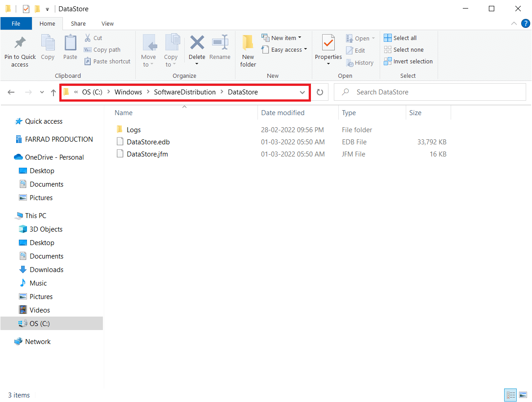
Task: Click Pin to Quick access icon
Action: click(20, 43)
